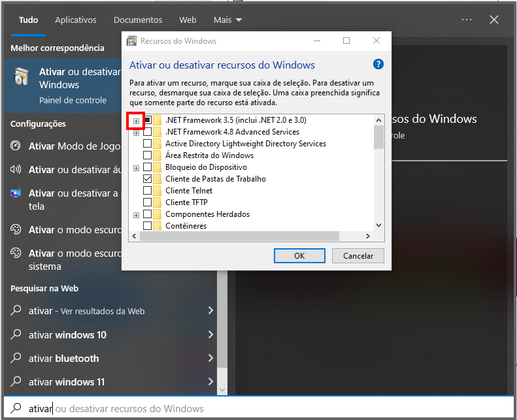The width and height of the screenshot is (517, 420).
Task: Click the search box magnifier icon
Action: point(16,408)
